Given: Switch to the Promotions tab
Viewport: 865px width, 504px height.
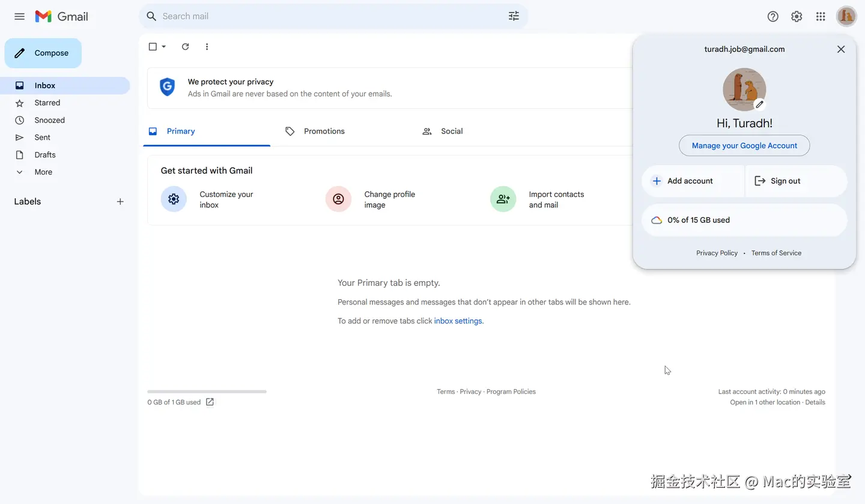Looking at the screenshot, I should (324, 131).
